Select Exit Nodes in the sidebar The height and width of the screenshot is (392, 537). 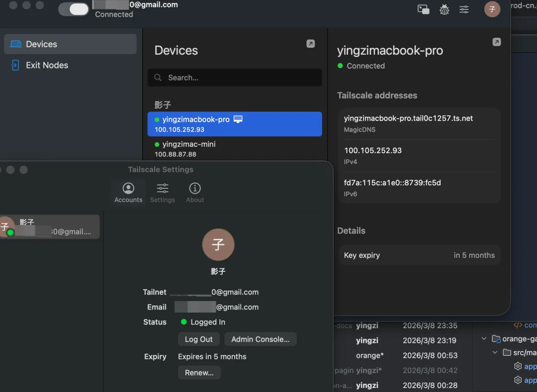pos(70,65)
